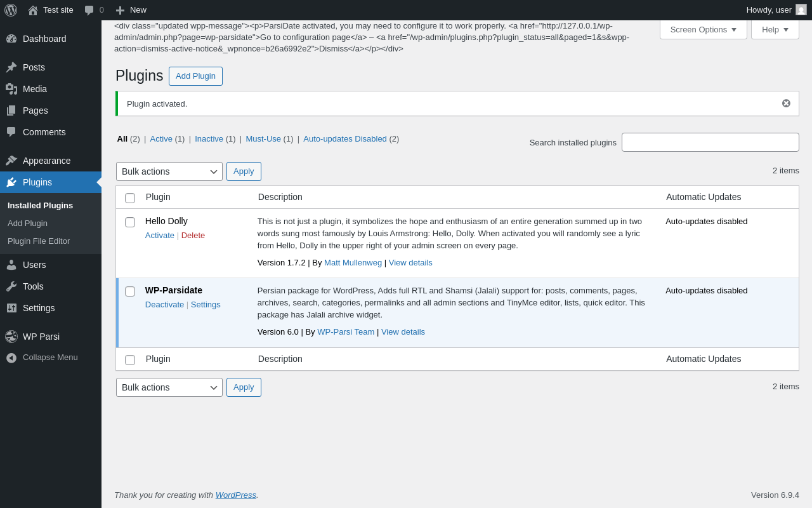812x508 pixels.
Task: Go to Media library menu
Action: (x=51, y=89)
